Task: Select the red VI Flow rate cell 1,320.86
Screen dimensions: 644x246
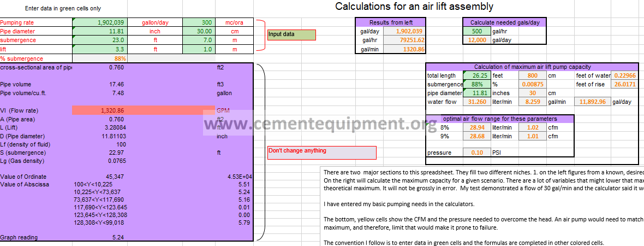Action: tap(100, 110)
